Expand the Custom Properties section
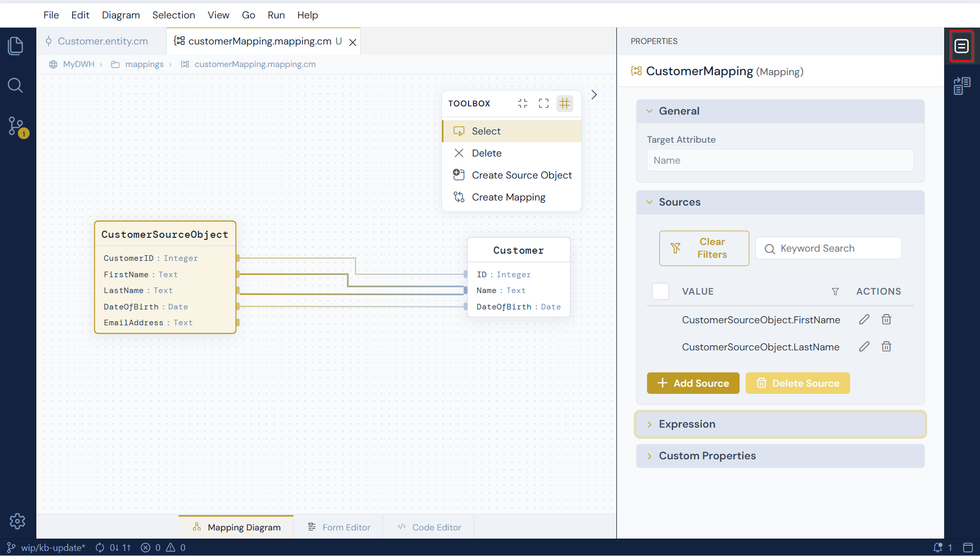The height and width of the screenshot is (556, 980). tap(780, 456)
